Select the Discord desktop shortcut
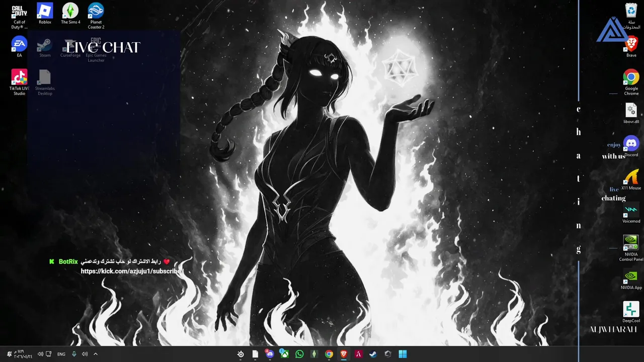 [631, 147]
